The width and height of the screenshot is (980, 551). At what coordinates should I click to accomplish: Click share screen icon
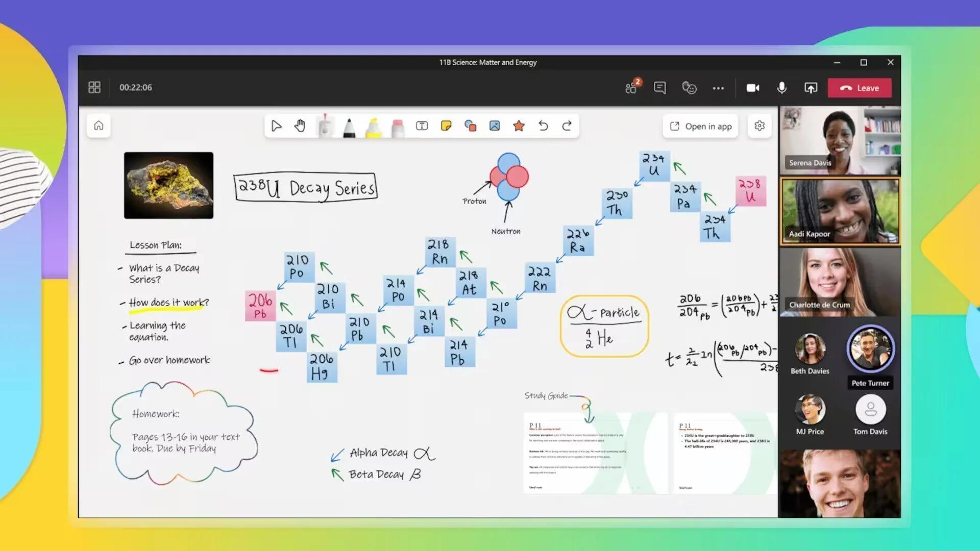click(811, 88)
